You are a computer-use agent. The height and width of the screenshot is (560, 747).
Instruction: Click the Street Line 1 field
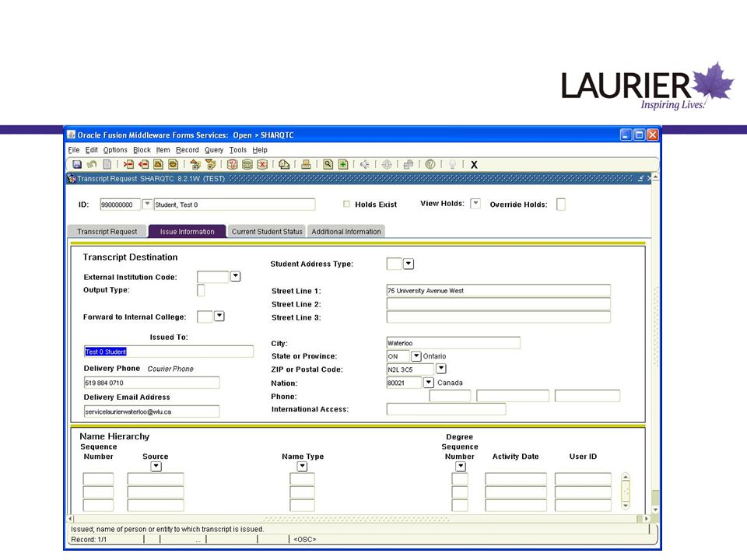point(498,290)
